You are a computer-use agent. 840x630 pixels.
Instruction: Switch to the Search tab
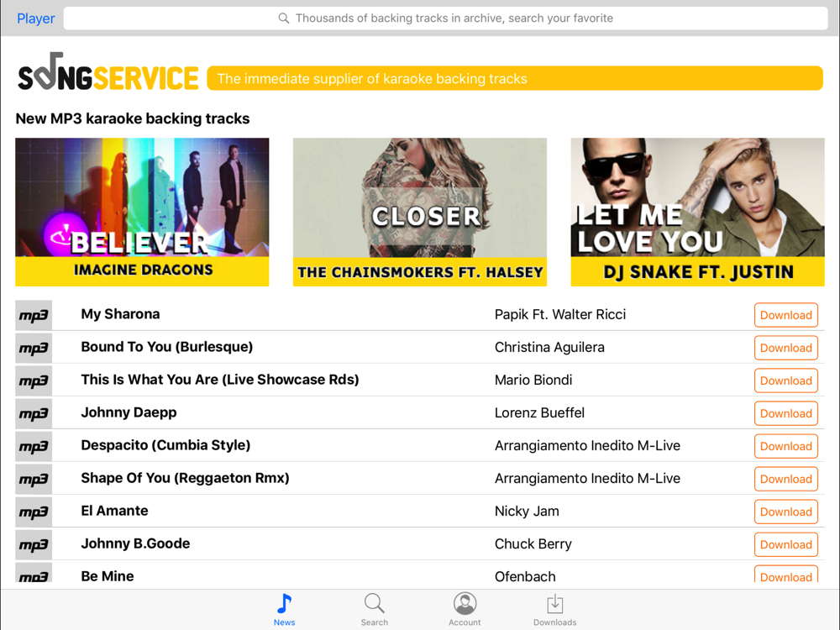point(374,610)
